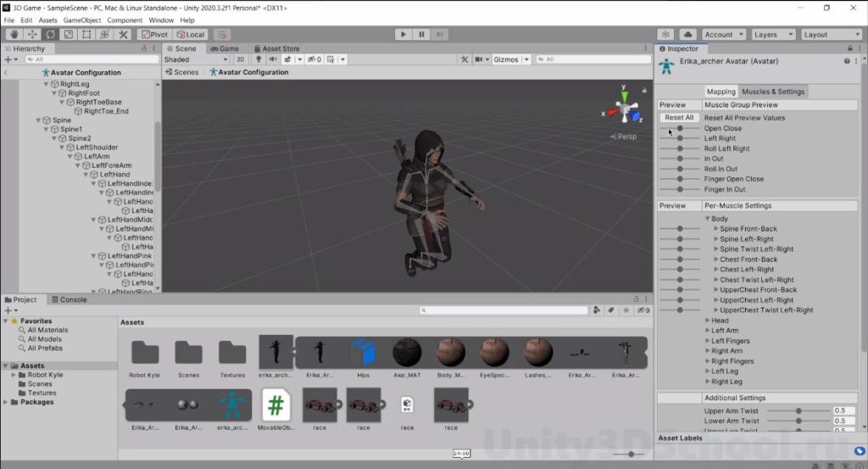868x469 pixels.
Task: Click the Step frame button
Action: [440, 34]
